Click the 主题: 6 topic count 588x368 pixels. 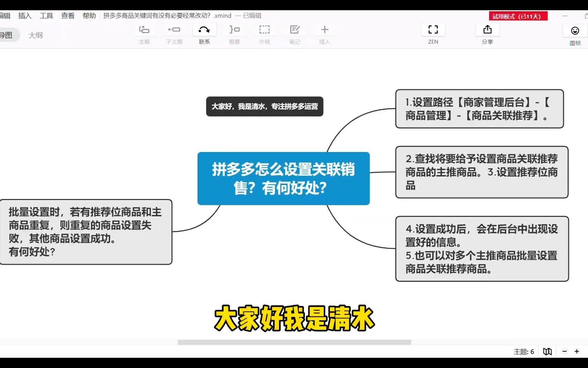coord(524,352)
